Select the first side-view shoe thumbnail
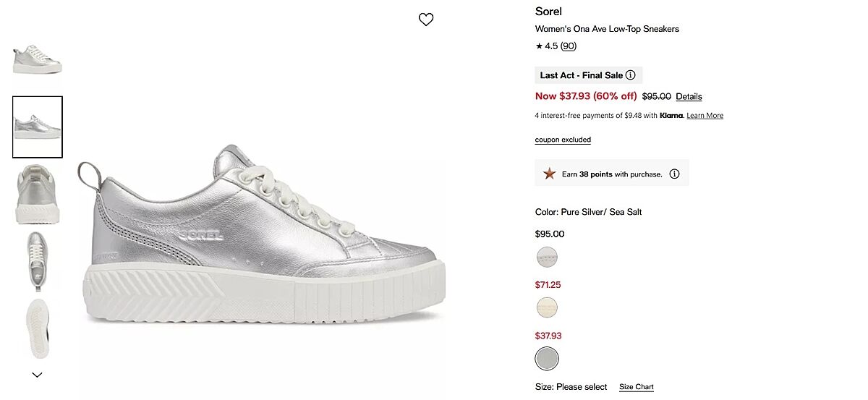The width and height of the screenshot is (868, 400). (x=37, y=59)
